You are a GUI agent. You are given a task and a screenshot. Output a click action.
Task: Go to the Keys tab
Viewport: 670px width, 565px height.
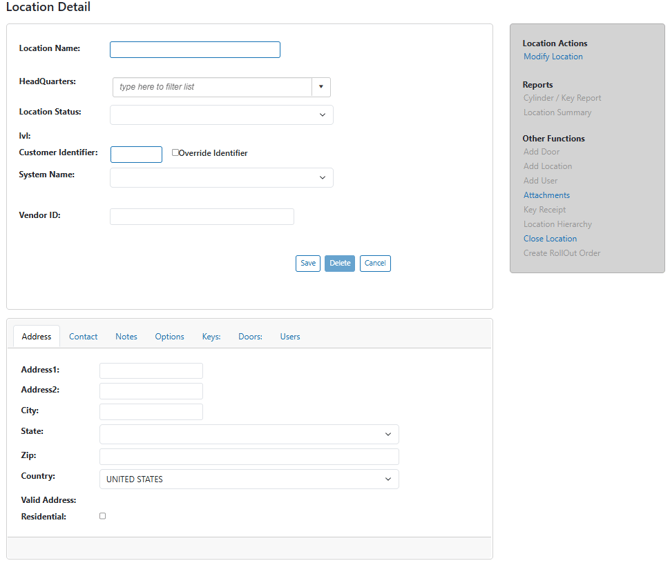click(x=211, y=337)
